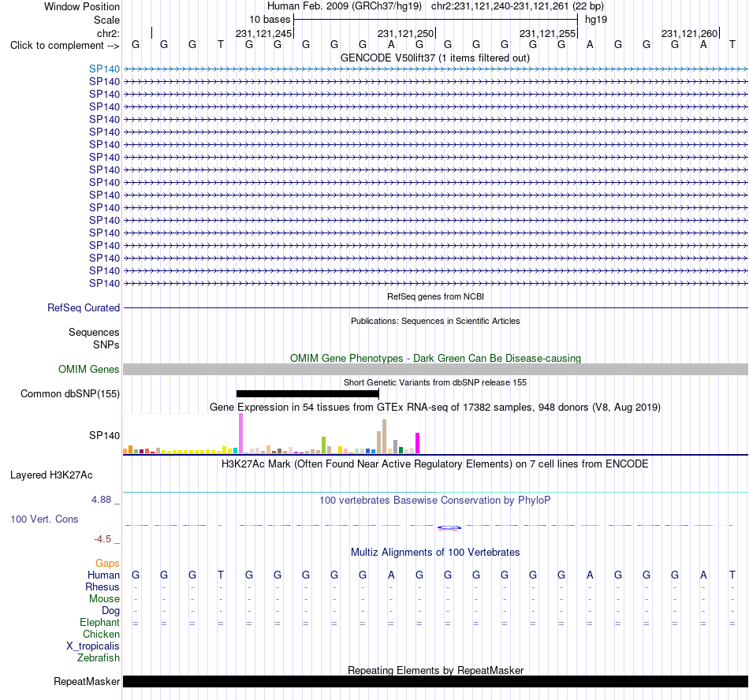Click the gray OMIM Genes bar
This screenshot has width=749, height=700.
click(435, 369)
